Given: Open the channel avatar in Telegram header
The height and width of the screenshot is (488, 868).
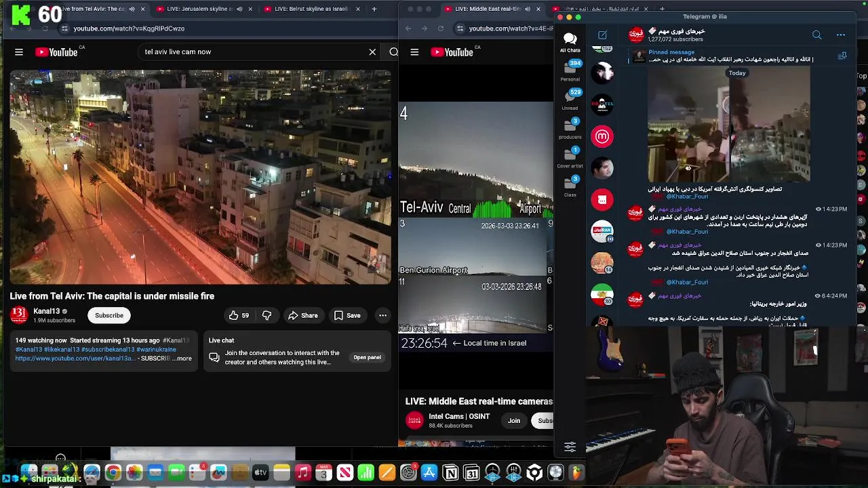Looking at the screenshot, I should pyautogui.click(x=636, y=35).
